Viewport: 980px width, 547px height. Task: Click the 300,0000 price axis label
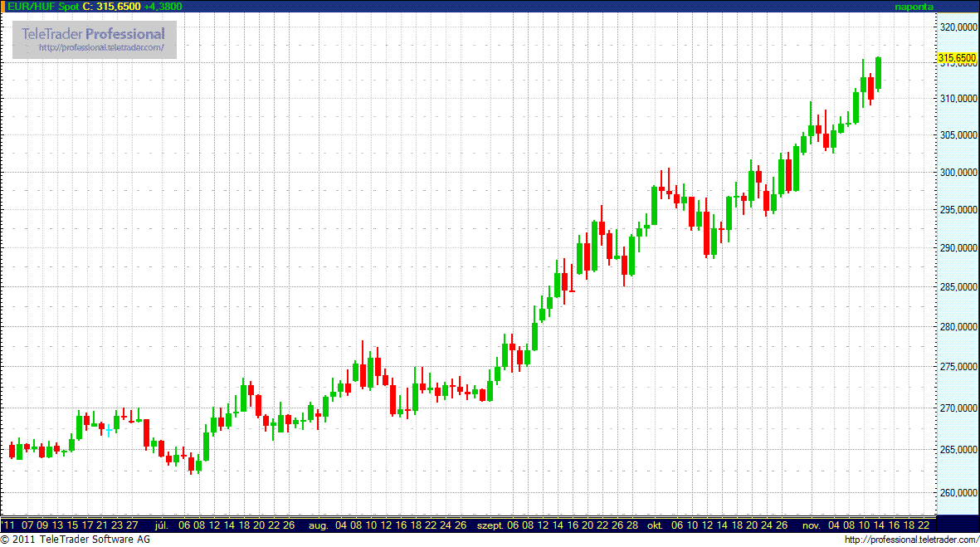pos(958,173)
